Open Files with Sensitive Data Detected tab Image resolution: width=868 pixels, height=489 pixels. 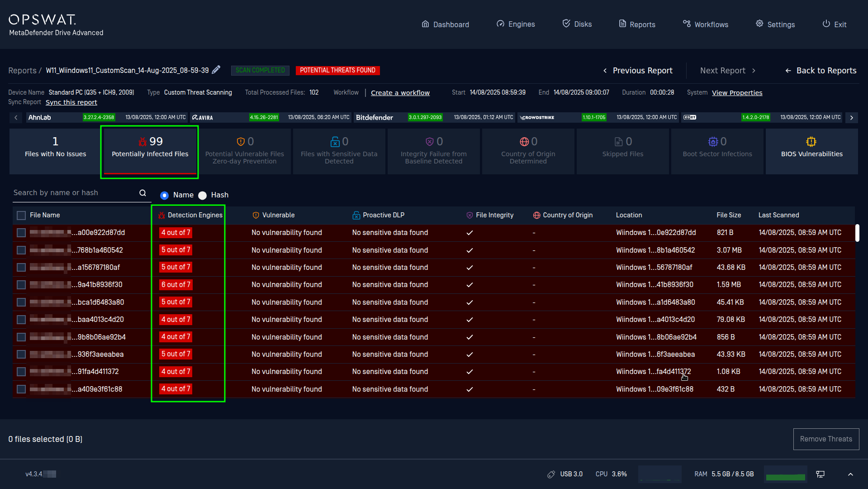tap(339, 151)
